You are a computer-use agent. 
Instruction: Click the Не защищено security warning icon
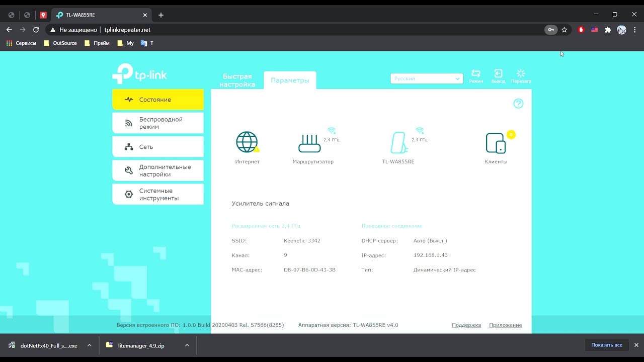[x=53, y=30]
